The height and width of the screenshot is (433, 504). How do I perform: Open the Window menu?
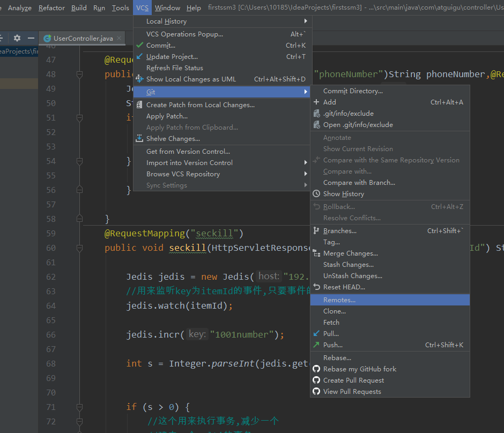point(167,8)
